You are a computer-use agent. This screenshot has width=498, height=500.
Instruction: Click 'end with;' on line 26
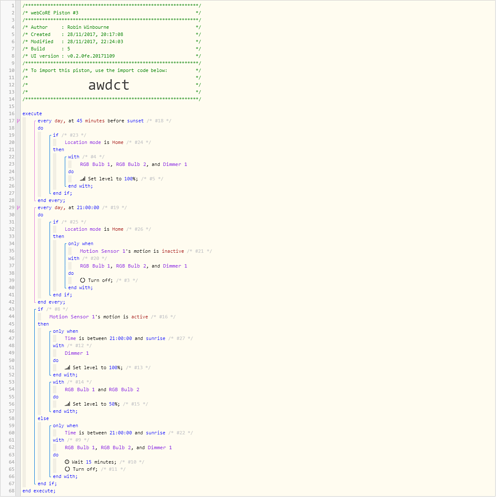click(80, 186)
